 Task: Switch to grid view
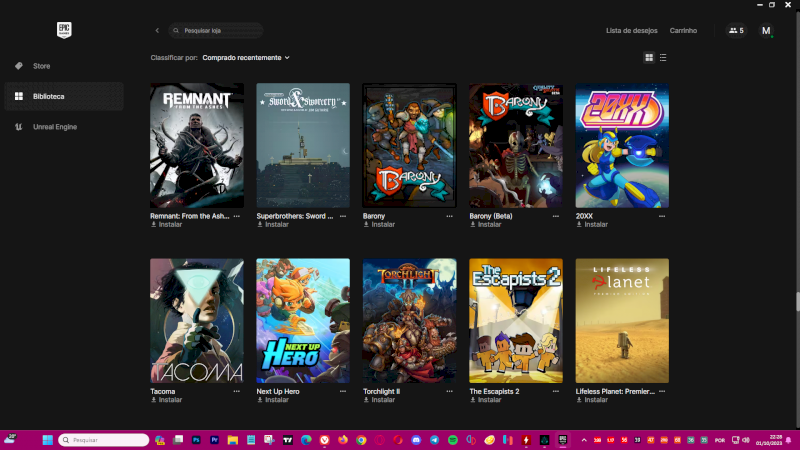pos(649,58)
